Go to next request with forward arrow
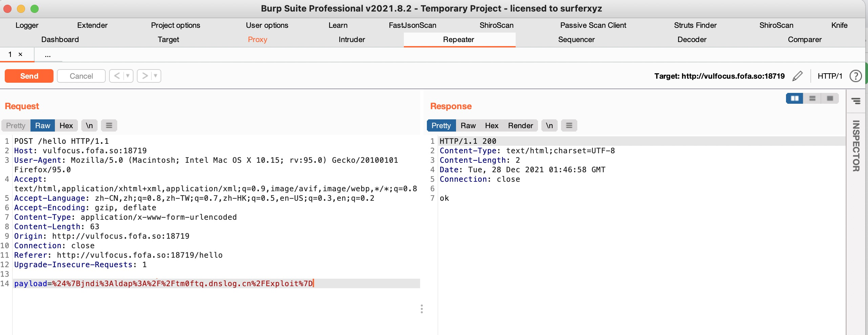Viewport: 868px width, 335px height. pyautogui.click(x=145, y=76)
